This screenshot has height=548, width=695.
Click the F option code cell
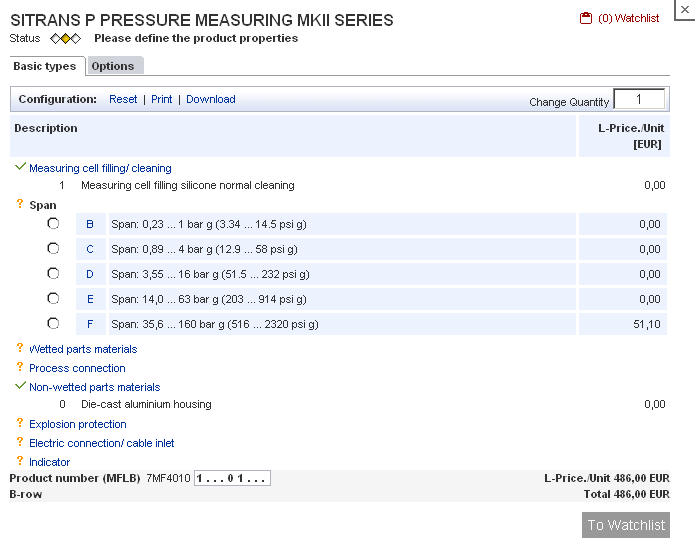click(x=90, y=325)
